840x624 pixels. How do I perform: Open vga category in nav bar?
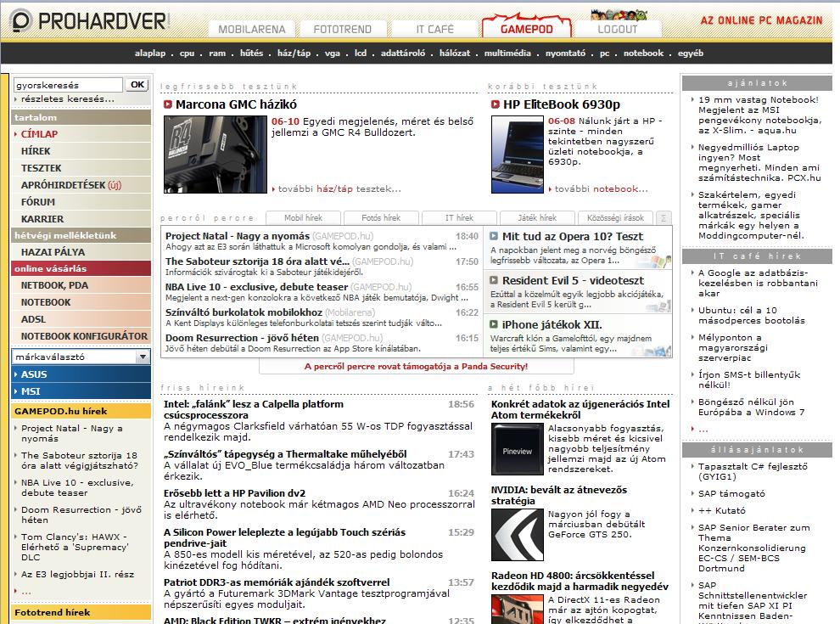(332, 53)
